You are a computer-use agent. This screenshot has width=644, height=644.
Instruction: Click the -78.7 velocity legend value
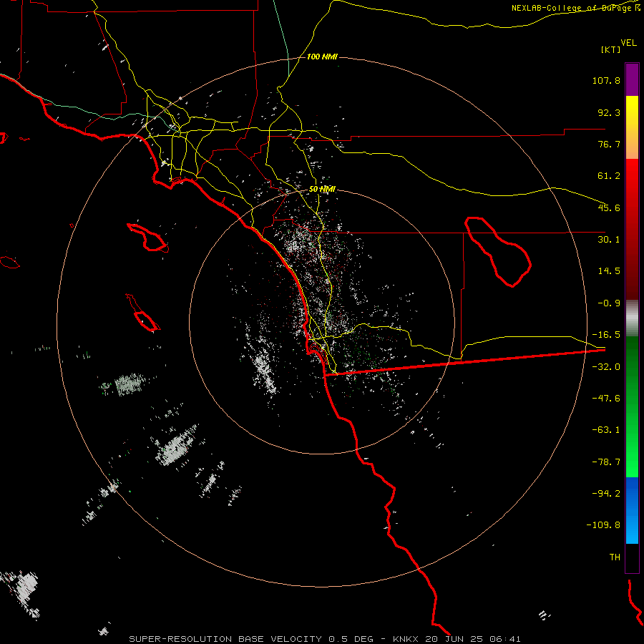click(606, 462)
